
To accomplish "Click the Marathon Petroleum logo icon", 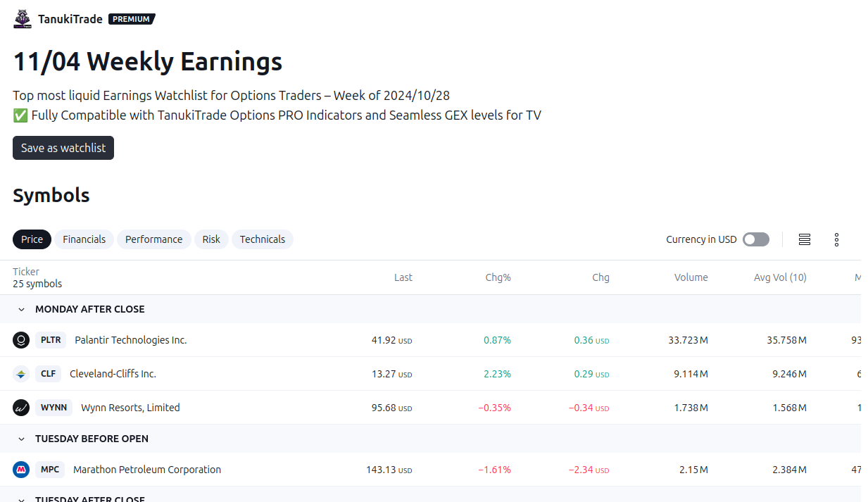I will [21, 470].
